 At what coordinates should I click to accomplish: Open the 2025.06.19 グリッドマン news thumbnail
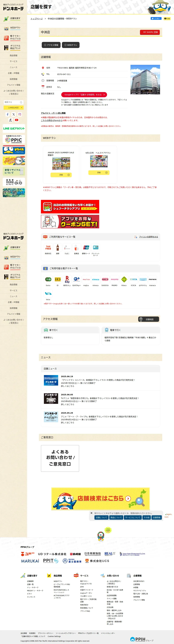click(51, 380)
